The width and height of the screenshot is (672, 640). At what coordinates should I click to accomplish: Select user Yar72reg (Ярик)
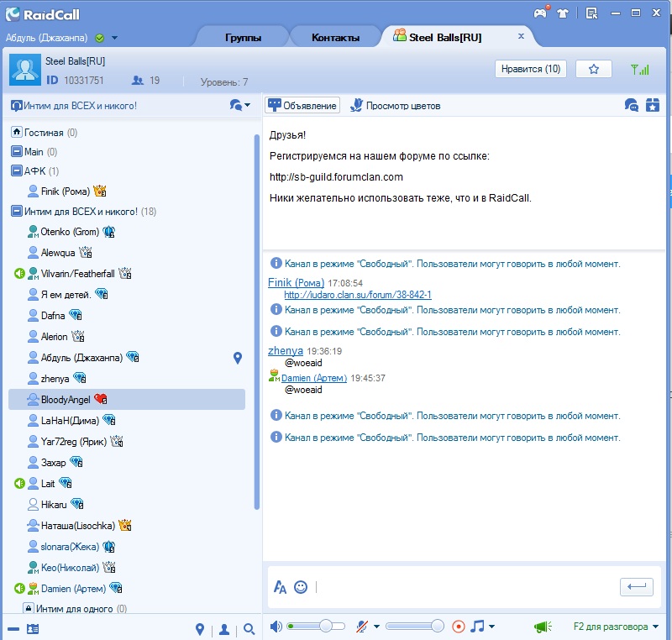click(x=73, y=441)
